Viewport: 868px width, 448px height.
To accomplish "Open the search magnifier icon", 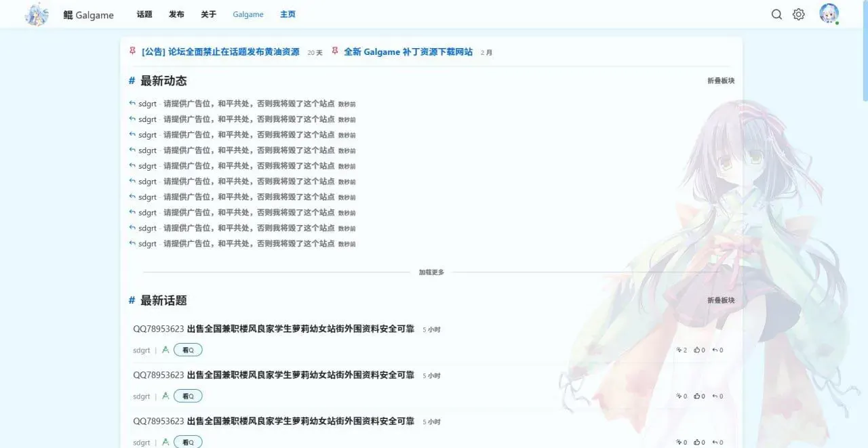I will [777, 14].
